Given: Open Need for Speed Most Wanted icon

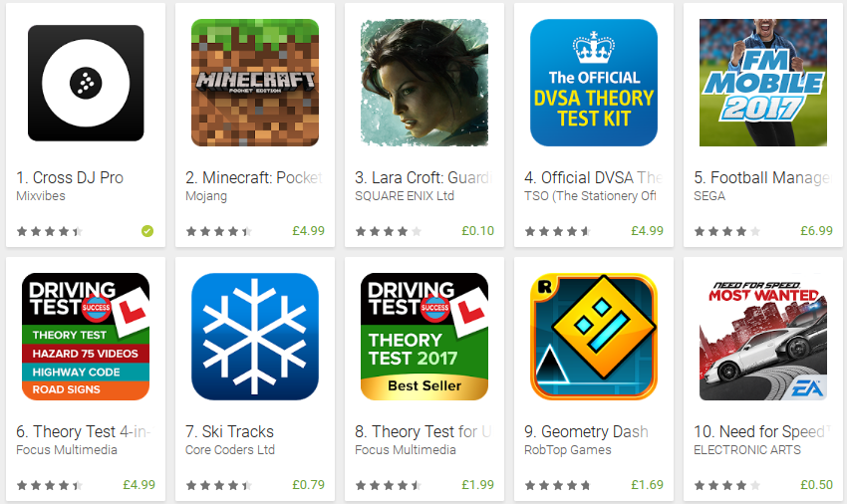Looking at the screenshot, I should click(x=762, y=337).
